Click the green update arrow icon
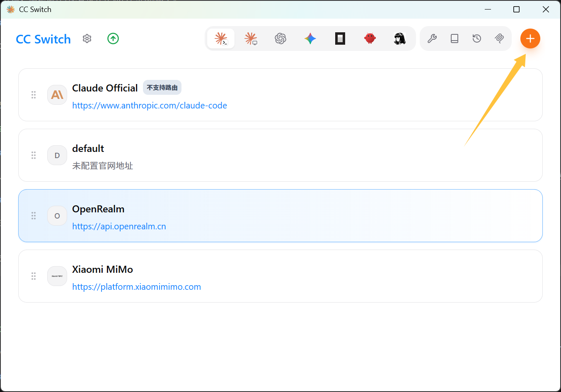 [113, 38]
